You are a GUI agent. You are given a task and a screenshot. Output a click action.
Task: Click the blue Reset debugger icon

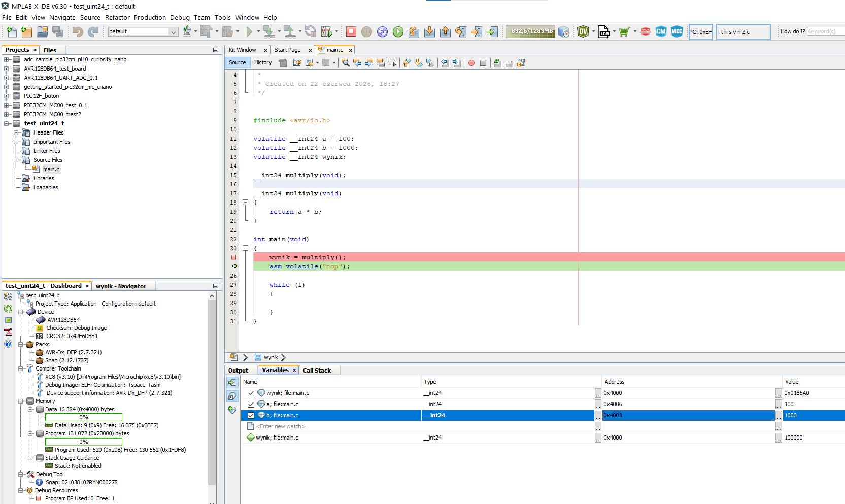point(383,31)
